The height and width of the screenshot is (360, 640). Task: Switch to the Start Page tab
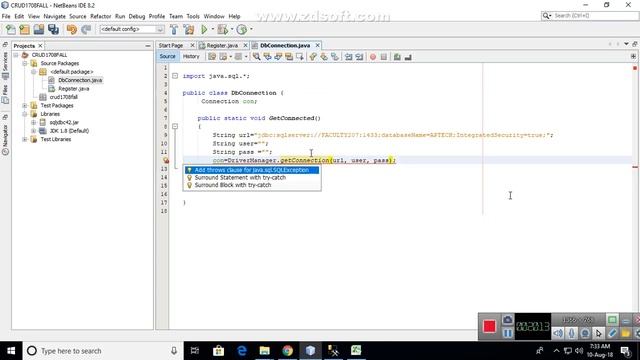tap(171, 45)
